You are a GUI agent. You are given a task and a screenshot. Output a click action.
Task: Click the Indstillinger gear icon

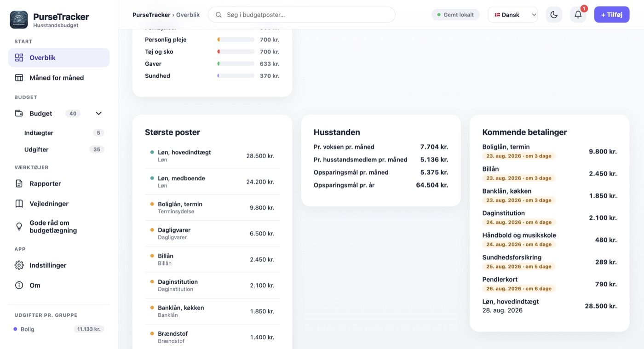point(19,265)
